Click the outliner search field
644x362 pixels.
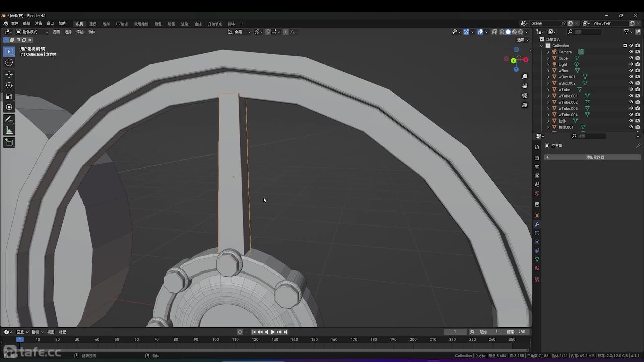[585, 32]
